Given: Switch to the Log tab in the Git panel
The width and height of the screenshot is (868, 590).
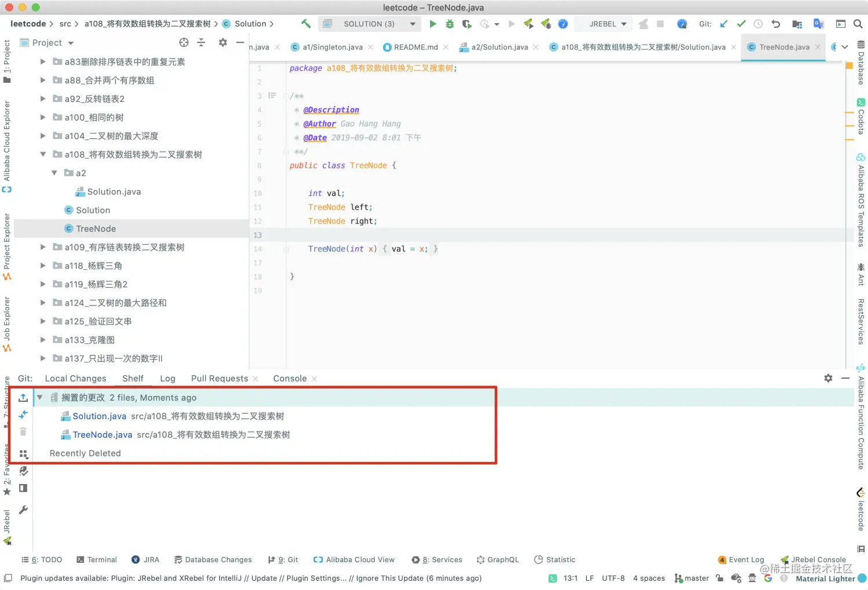Looking at the screenshot, I should pyautogui.click(x=167, y=378).
